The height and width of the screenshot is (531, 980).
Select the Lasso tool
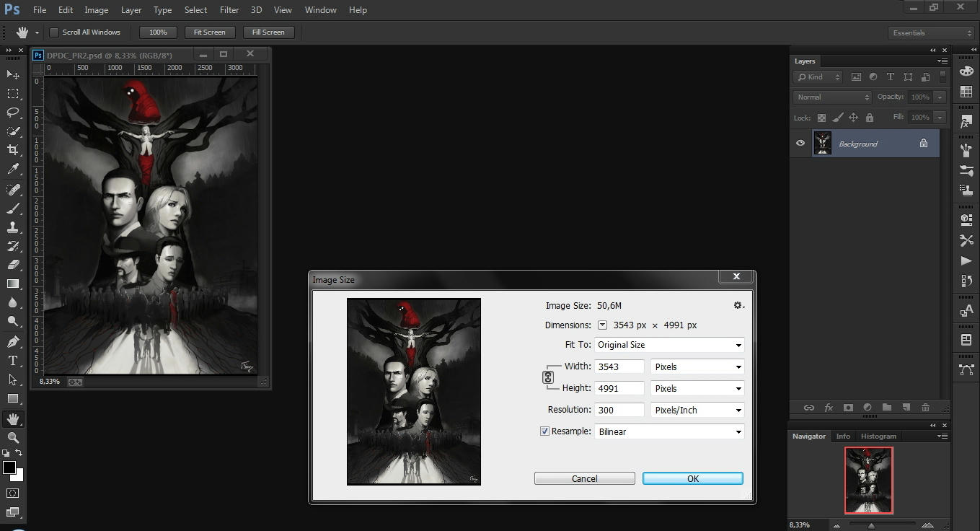click(13, 112)
